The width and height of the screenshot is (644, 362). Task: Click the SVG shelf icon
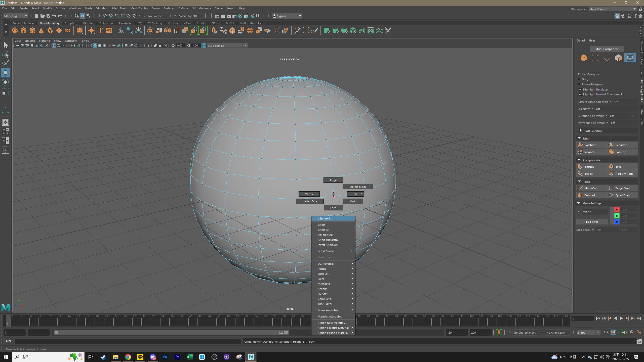point(109,31)
